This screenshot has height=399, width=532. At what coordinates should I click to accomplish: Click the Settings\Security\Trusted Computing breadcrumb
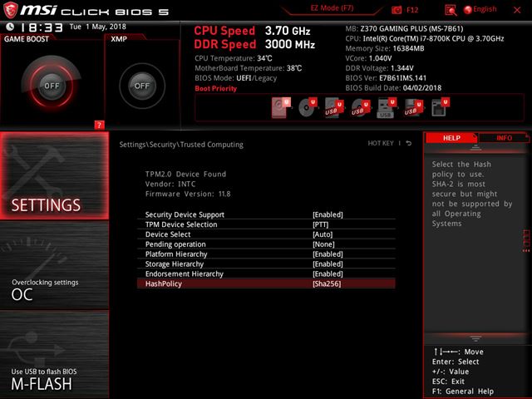pyautogui.click(x=181, y=145)
